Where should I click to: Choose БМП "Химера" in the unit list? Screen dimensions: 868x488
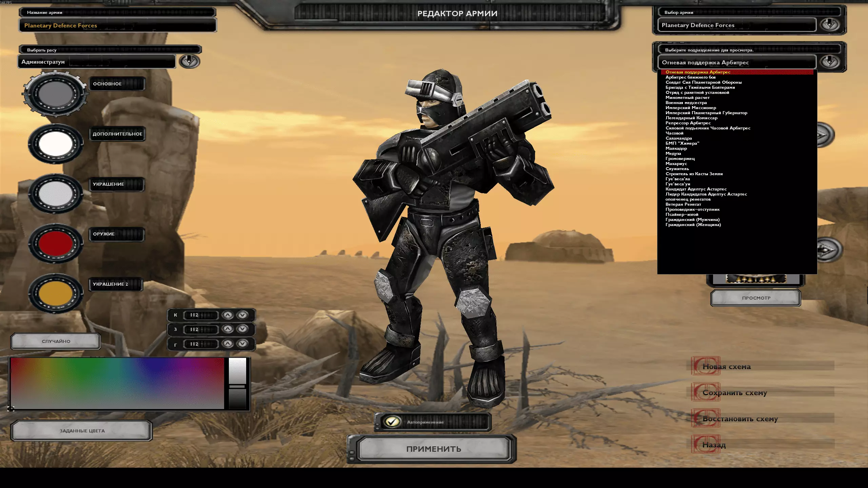pos(682,143)
